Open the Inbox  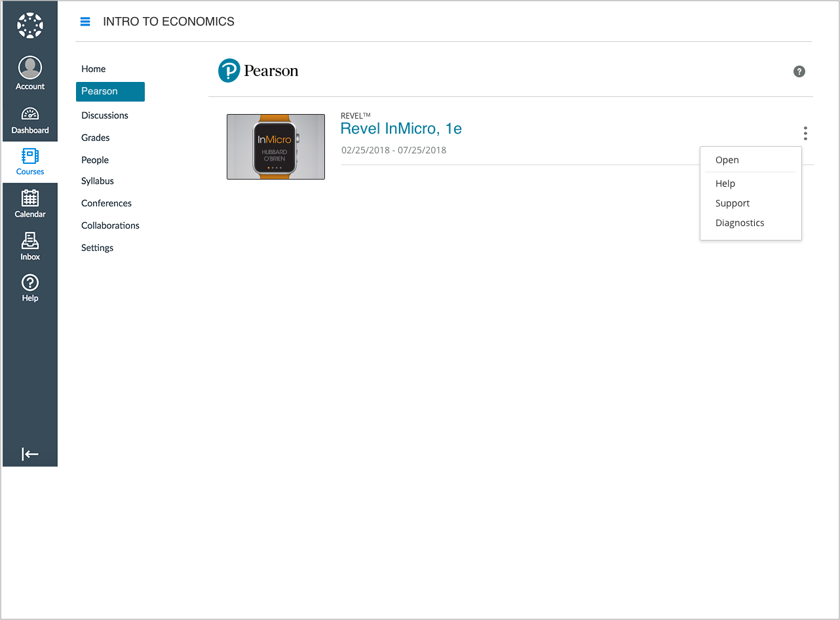tap(30, 246)
